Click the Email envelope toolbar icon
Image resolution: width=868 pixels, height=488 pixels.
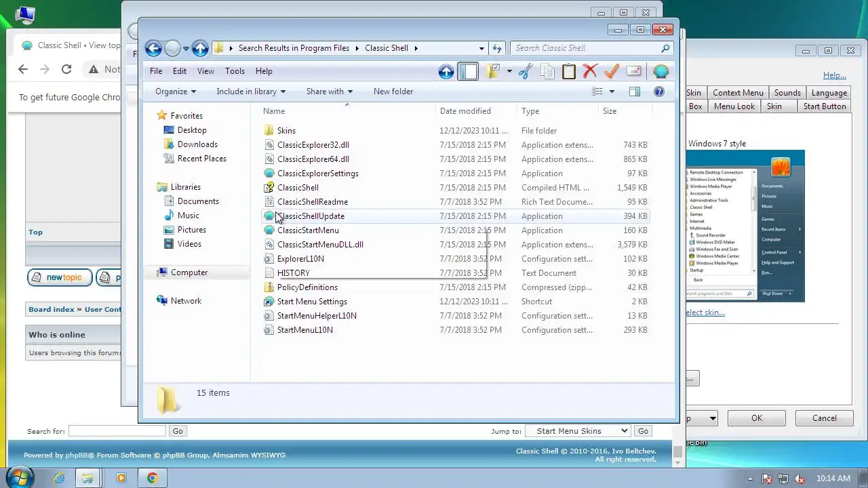(633, 71)
